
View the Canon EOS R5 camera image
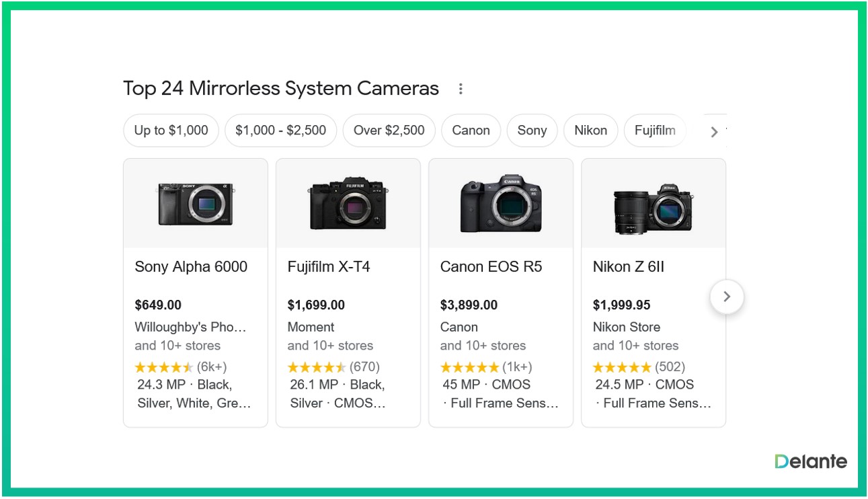tap(500, 204)
